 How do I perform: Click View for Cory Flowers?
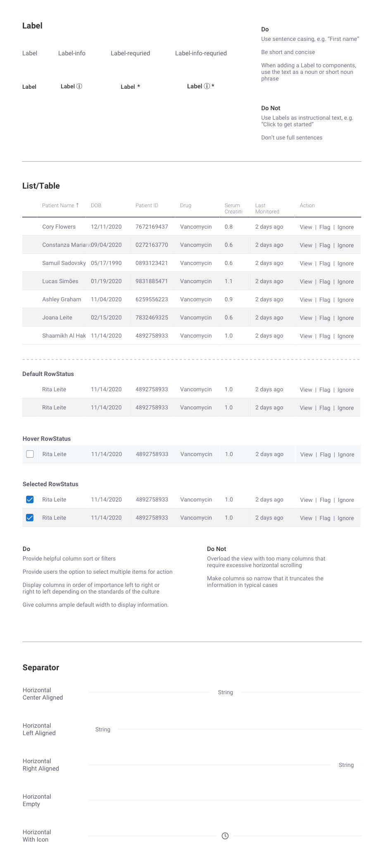point(306,227)
